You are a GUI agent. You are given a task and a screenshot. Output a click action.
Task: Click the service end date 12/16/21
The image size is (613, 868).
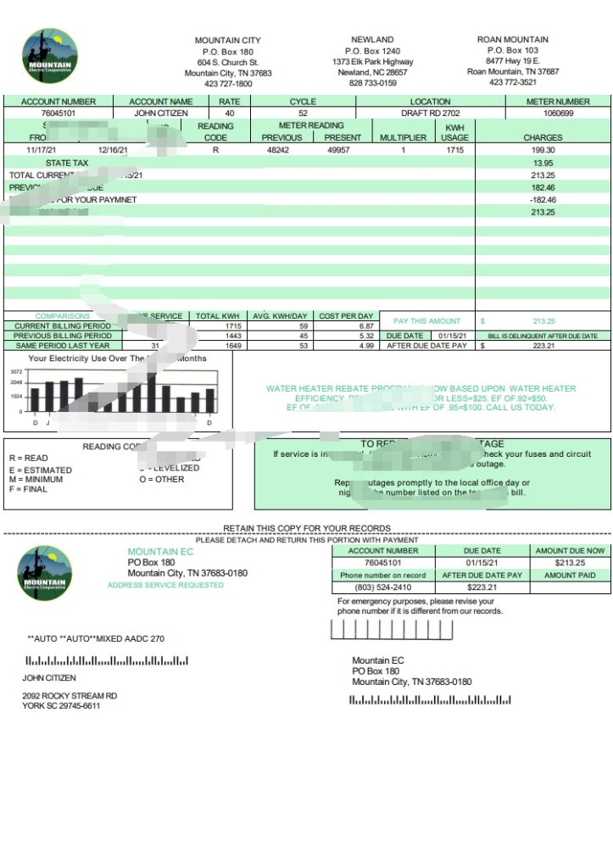tap(113, 150)
